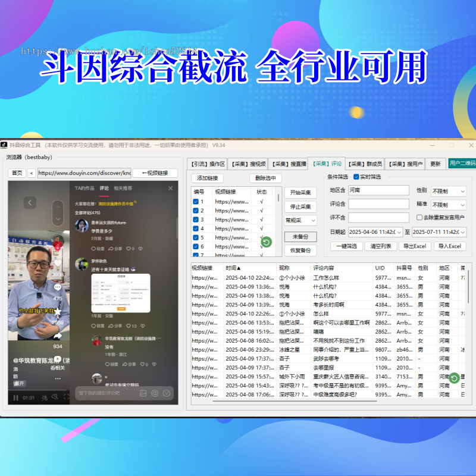Click the 开始采集 button
The image size is (476, 476).
click(300, 192)
